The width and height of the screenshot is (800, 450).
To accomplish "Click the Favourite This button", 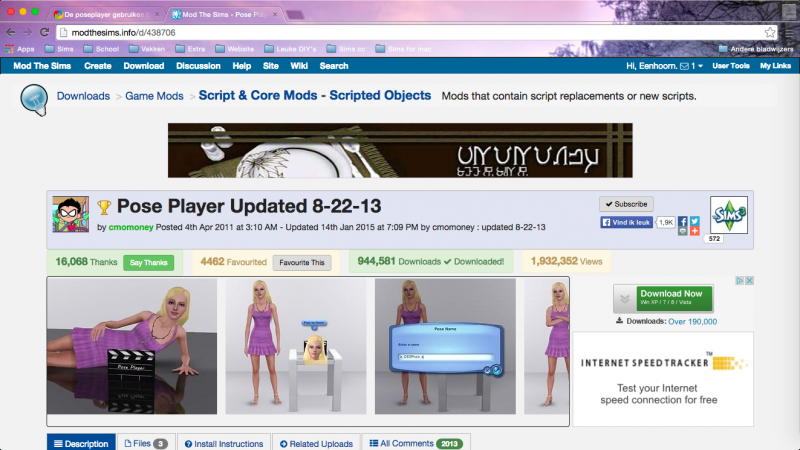I will click(x=302, y=263).
